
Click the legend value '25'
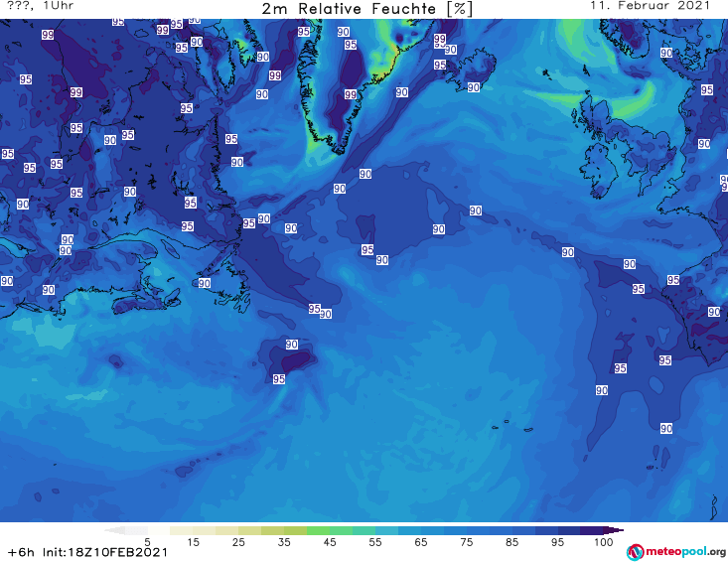(238, 542)
